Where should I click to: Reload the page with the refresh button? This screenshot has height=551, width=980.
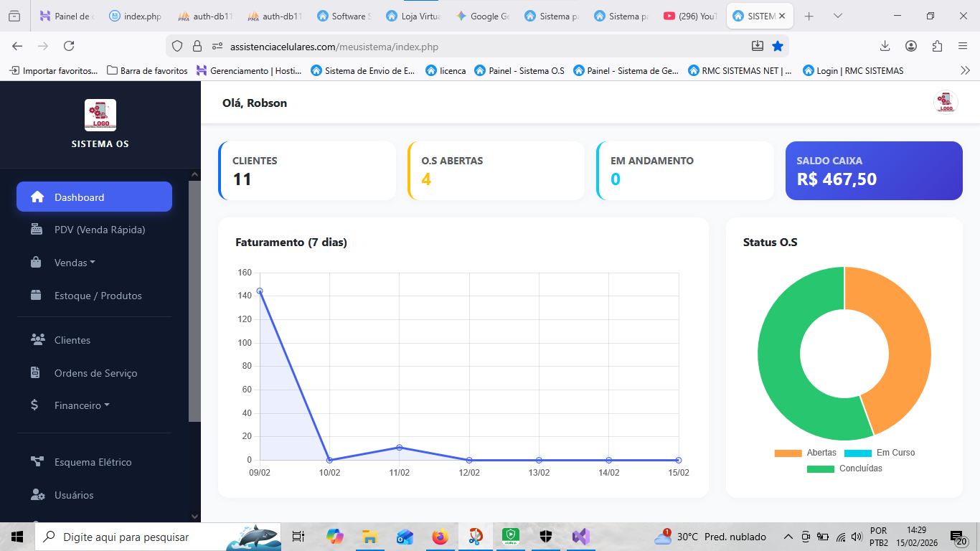click(69, 46)
